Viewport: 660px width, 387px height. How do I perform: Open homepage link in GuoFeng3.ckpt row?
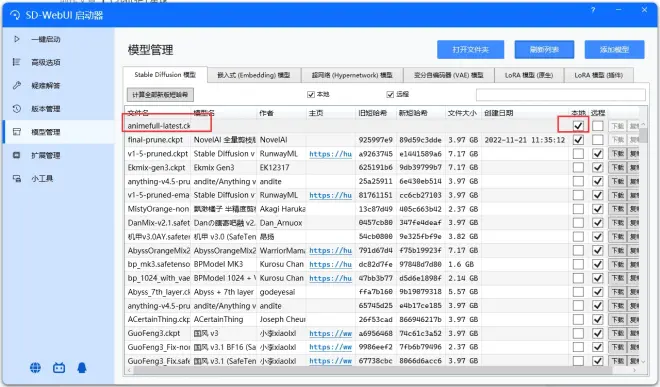pyautogui.click(x=330, y=334)
